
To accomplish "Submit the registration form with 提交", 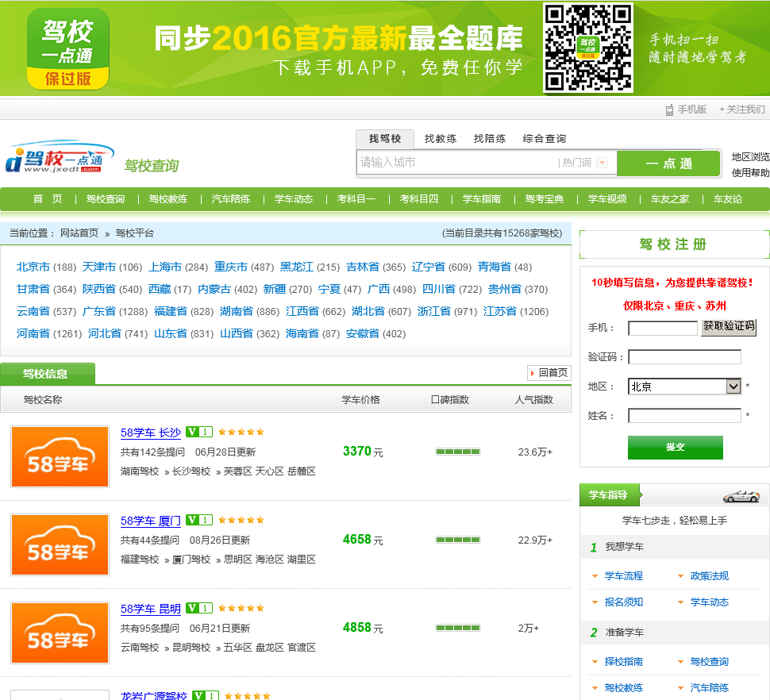I will (x=676, y=447).
